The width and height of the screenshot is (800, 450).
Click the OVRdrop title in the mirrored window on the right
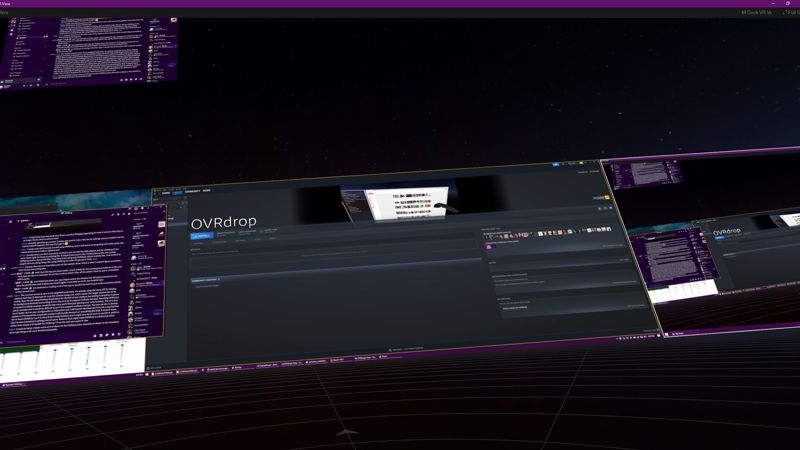(x=727, y=232)
